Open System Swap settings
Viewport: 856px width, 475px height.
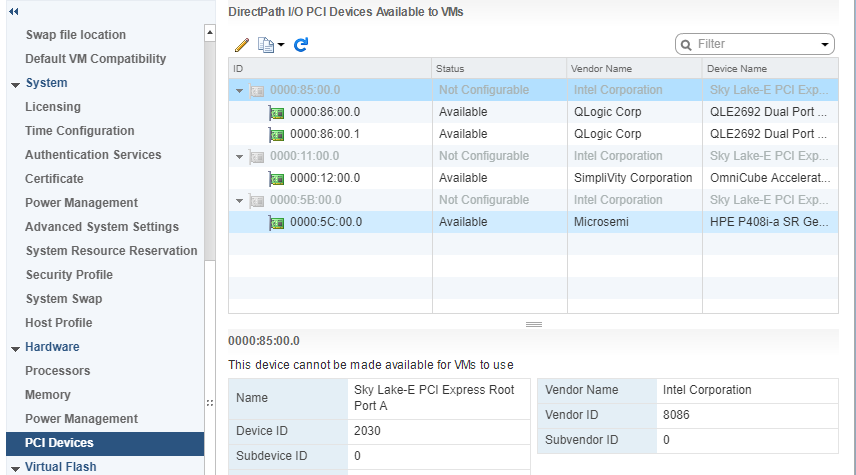(x=64, y=299)
